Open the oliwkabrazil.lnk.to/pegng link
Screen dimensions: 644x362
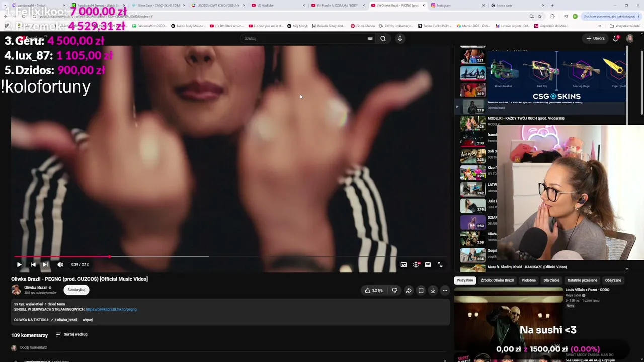click(111, 309)
